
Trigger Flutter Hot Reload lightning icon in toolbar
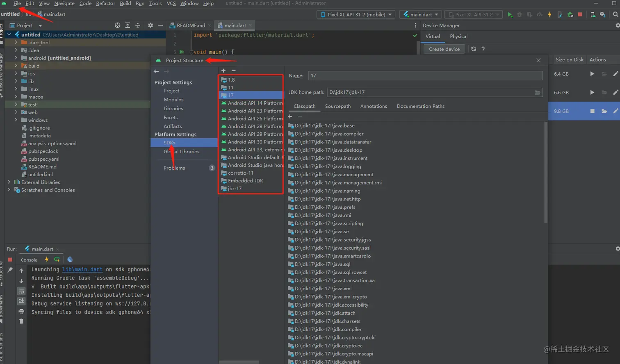(x=549, y=14)
